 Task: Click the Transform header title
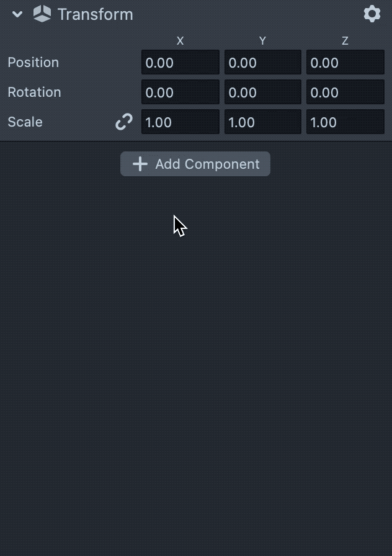point(95,14)
